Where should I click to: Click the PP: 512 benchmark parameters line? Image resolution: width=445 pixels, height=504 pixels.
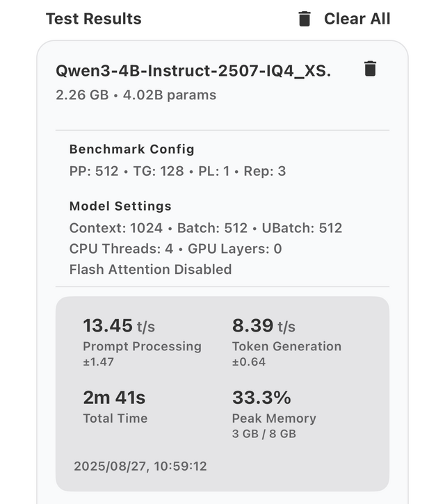pyautogui.click(x=177, y=170)
